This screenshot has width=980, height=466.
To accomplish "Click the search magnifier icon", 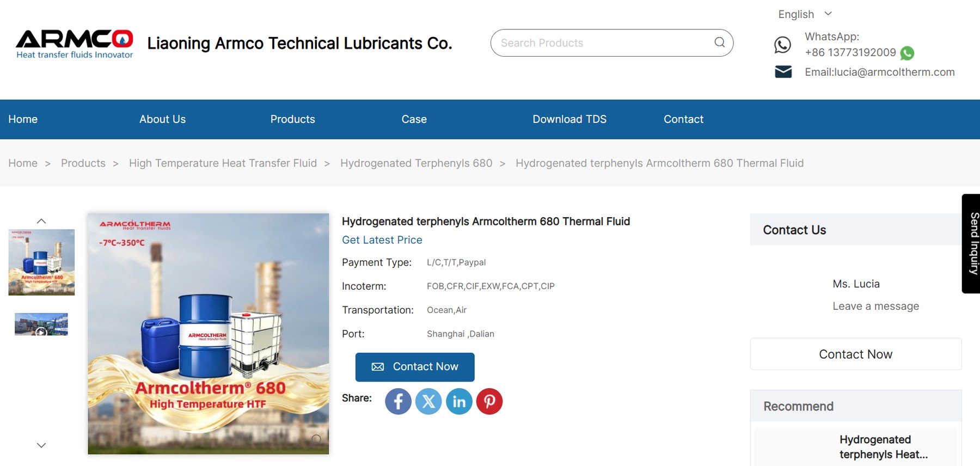I will click(x=719, y=42).
